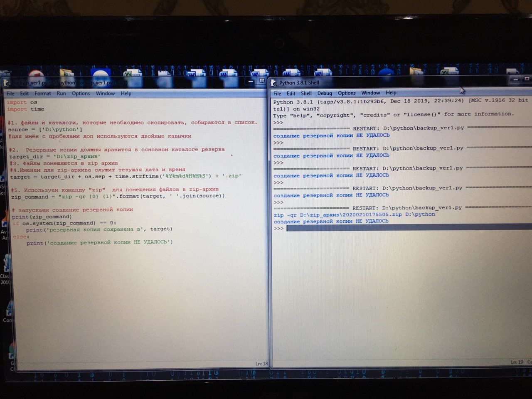Image resolution: width=532 pixels, height=399 pixels.
Task: Click the 'import time' code line
Action: pyautogui.click(x=25, y=109)
